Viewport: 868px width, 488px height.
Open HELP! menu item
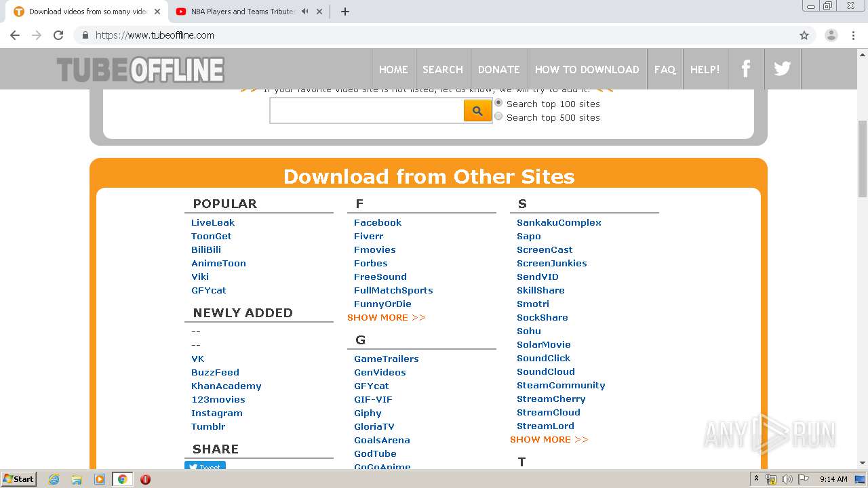(x=705, y=69)
